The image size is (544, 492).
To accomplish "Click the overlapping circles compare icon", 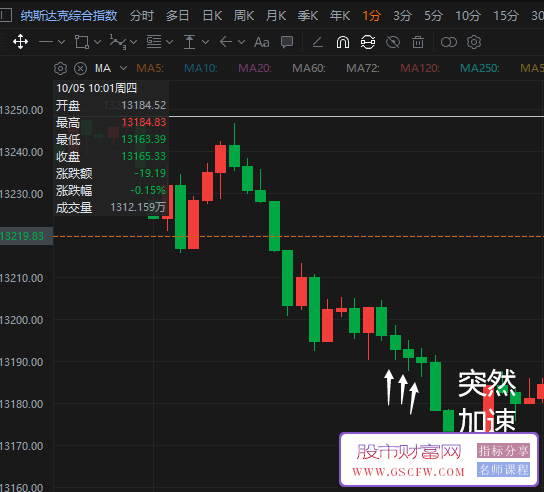I will tap(449, 42).
